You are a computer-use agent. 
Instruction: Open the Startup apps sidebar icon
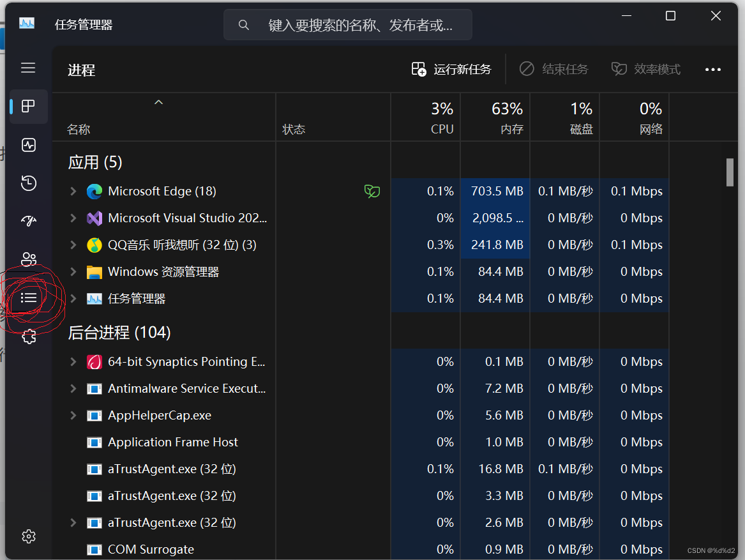pyautogui.click(x=29, y=220)
